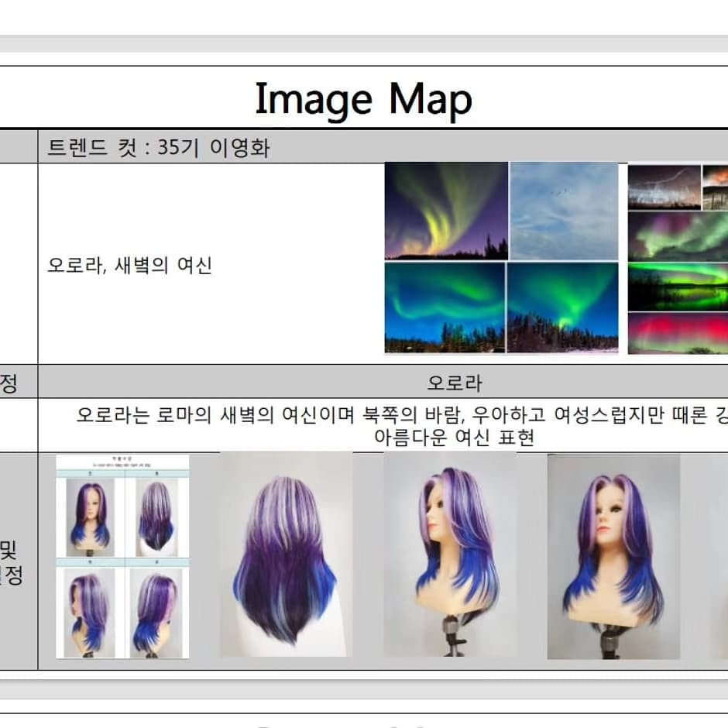The height and width of the screenshot is (728, 728).
Task: Select the four-view wig work sheet image
Action: click(x=122, y=556)
